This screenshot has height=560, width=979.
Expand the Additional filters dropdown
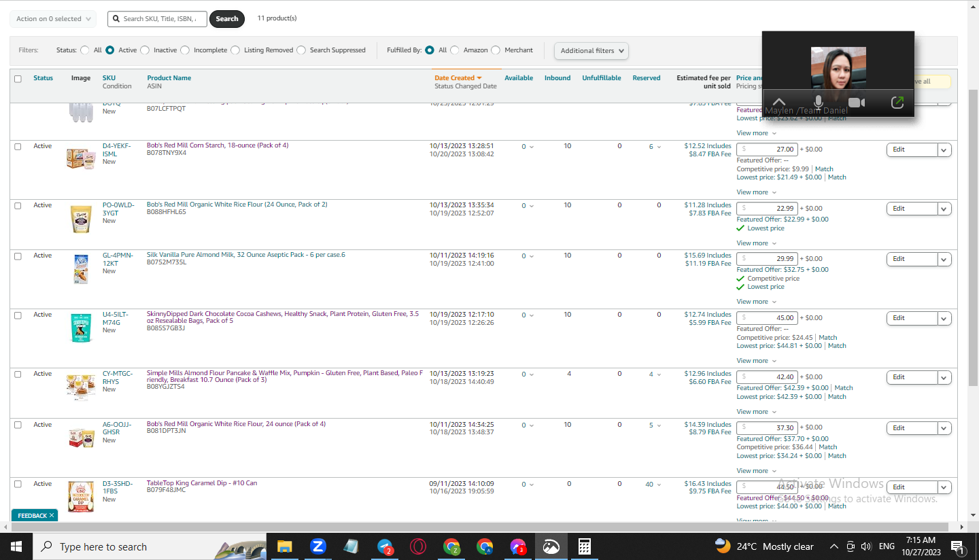point(591,51)
